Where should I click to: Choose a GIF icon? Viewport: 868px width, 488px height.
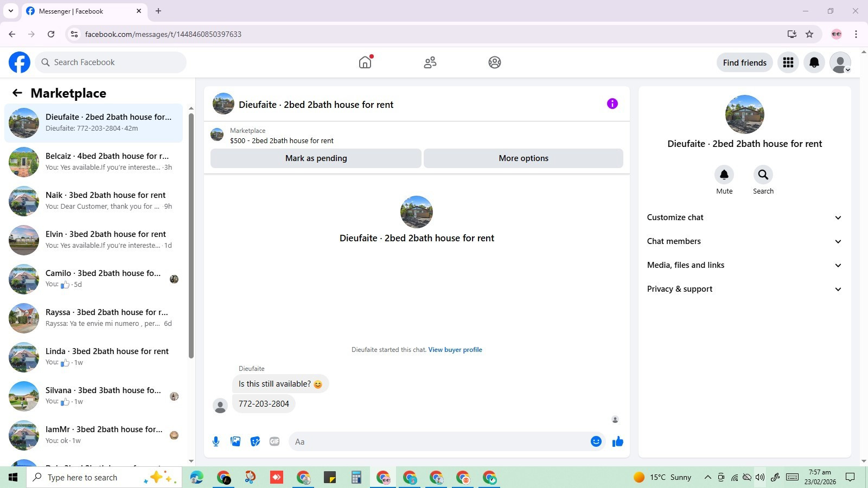click(x=275, y=441)
